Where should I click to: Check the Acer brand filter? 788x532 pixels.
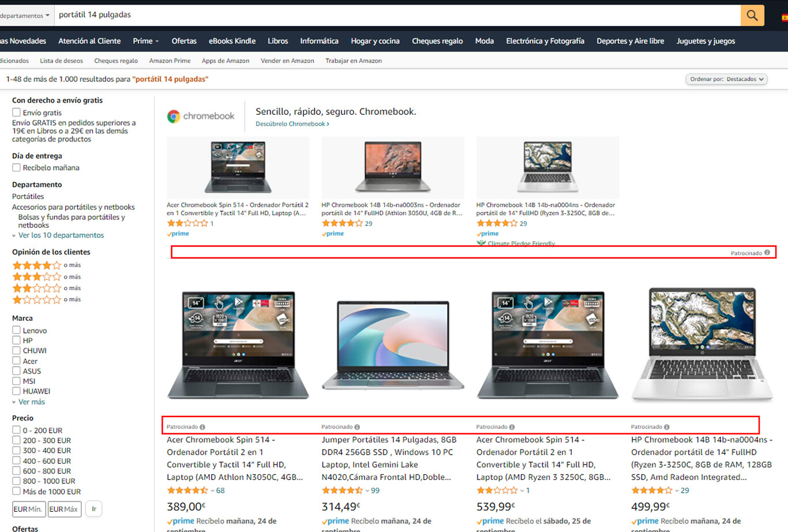(x=16, y=361)
